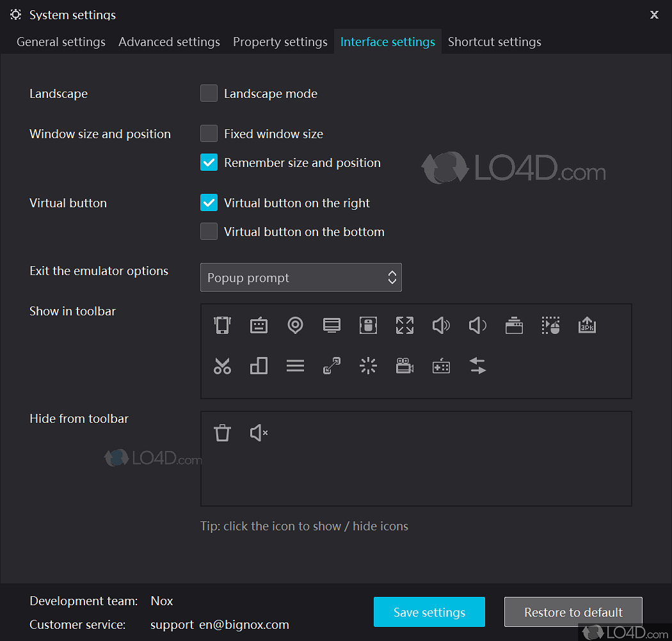672x641 pixels.
Task: Click Restore to default button
Action: click(x=573, y=612)
